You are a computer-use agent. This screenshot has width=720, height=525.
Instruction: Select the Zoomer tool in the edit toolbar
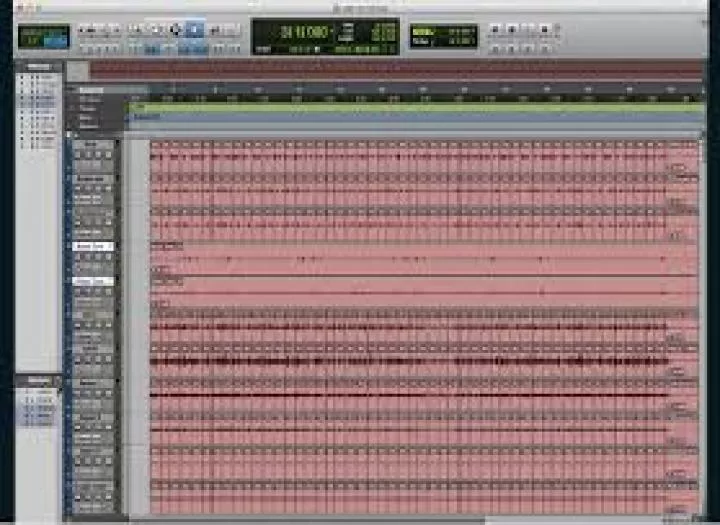(x=135, y=30)
